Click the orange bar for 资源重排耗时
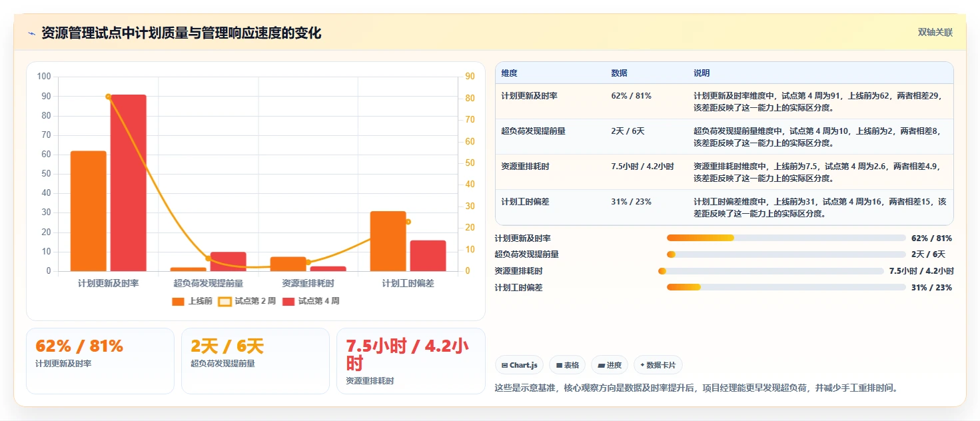980x421 pixels. click(288, 264)
